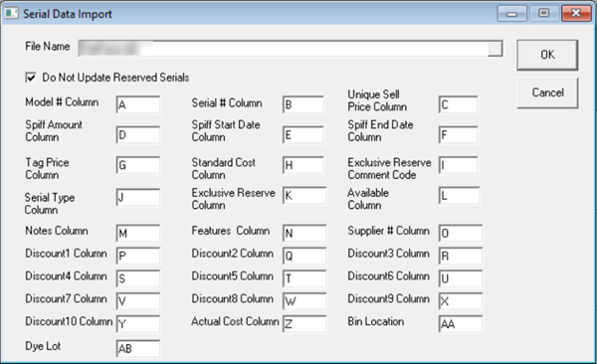Click the Serial # Column input box
This screenshot has height=364, width=597.
coord(303,104)
